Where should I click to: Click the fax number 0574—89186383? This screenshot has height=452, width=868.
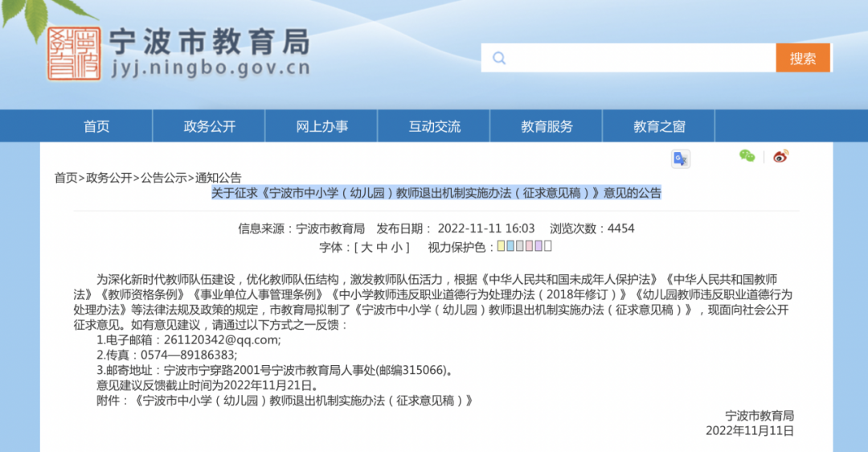pos(188,355)
